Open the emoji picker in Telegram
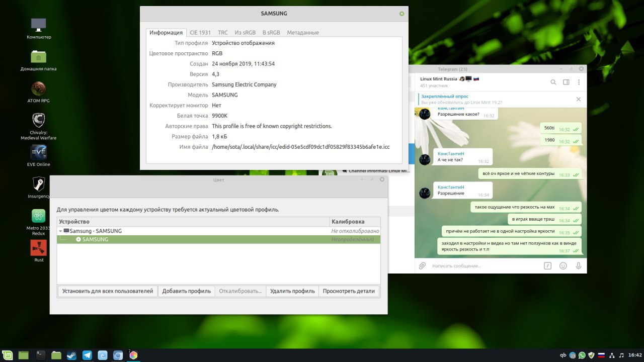 coord(563,265)
